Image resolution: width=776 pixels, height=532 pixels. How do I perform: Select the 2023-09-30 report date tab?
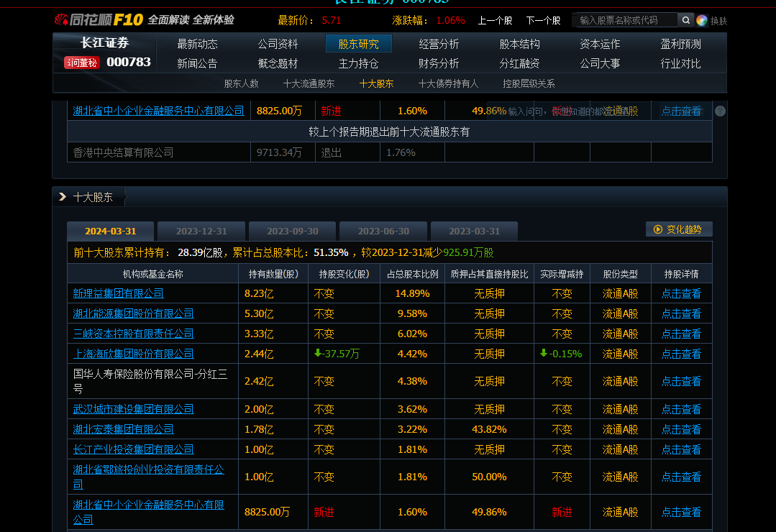click(x=293, y=231)
